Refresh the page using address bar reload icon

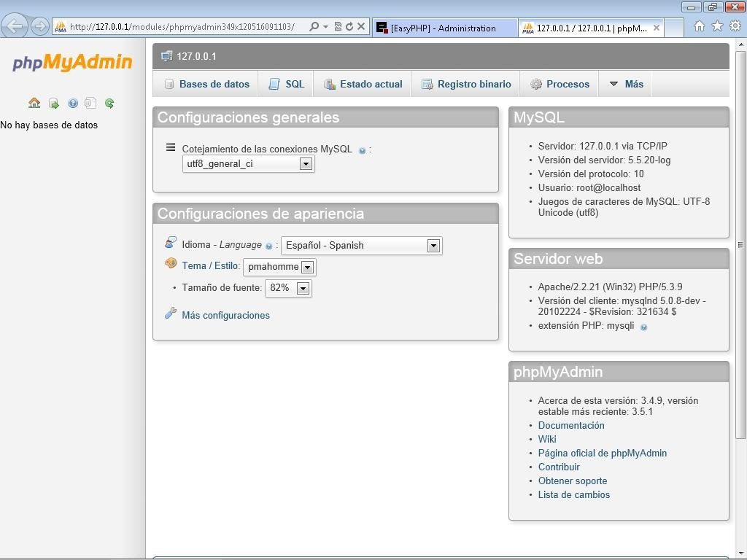[x=349, y=27]
